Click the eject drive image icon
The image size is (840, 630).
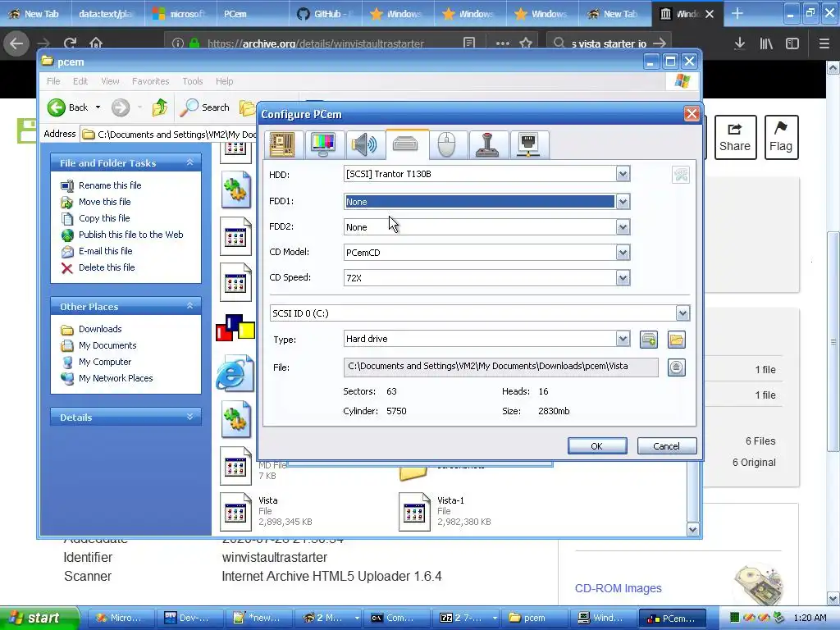[x=677, y=367]
